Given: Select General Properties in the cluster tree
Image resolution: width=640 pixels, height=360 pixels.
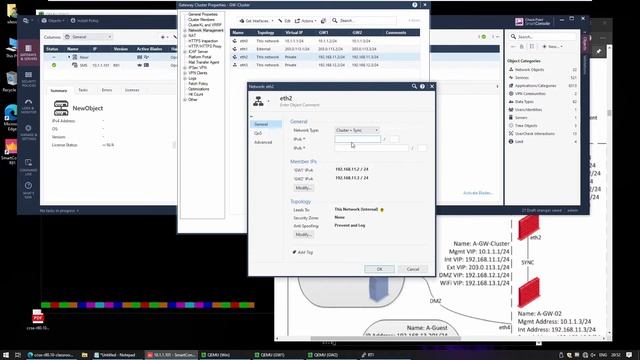Looking at the screenshot, I should [203, 14].
